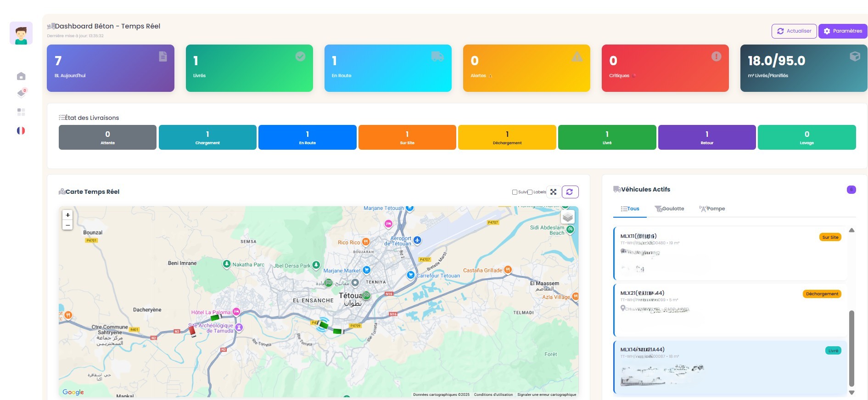
Task: Filter deliveries by En Route status tile
Action: tap(308, 137)
